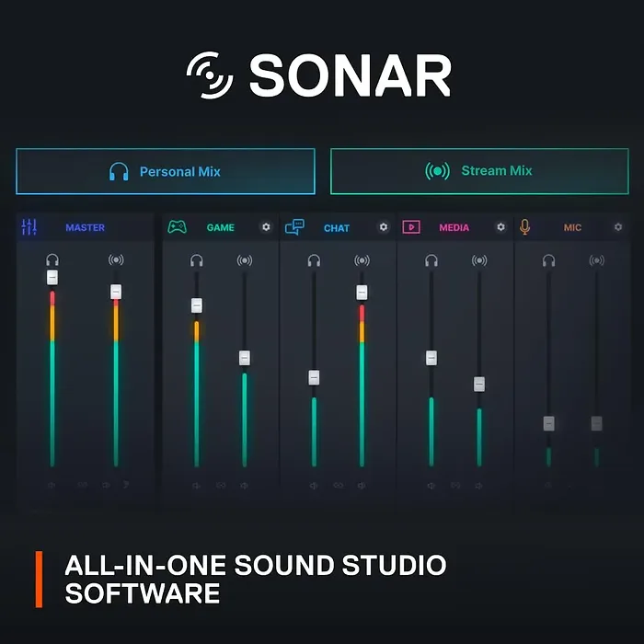Open Game channel settings gear

coord(266,227)
